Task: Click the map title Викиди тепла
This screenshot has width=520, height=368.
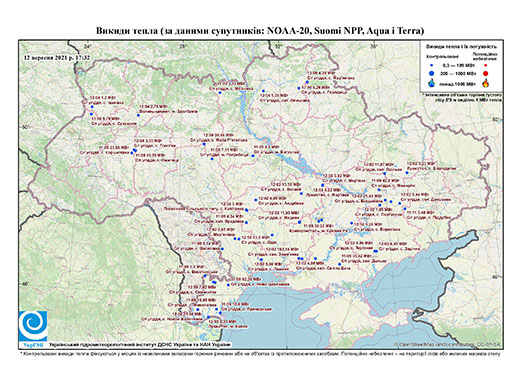Action: pyautogui.click(x=260, y=31)
